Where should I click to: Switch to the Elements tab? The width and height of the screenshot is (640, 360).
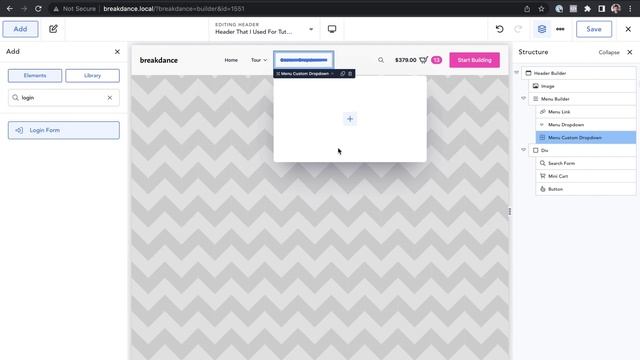(35, 76)
